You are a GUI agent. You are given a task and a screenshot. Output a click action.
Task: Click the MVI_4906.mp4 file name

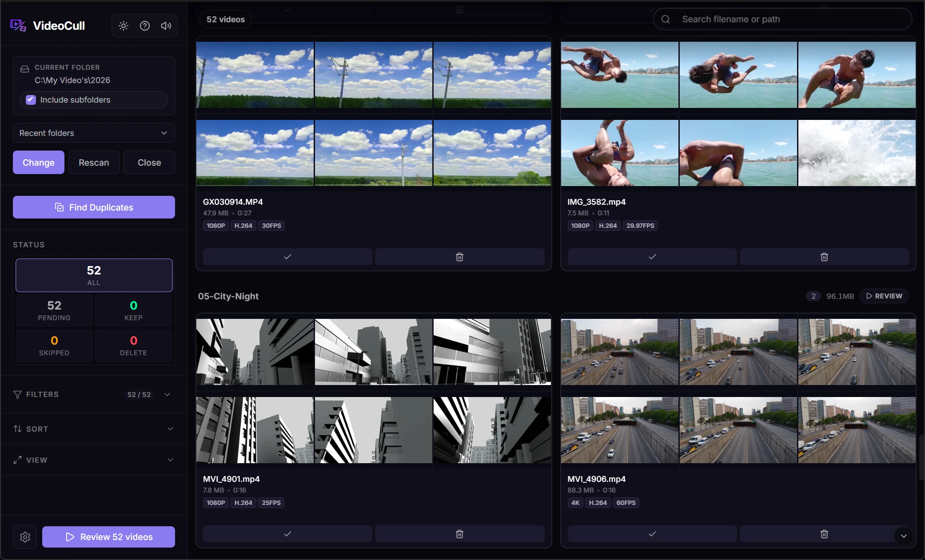(596, 479)
